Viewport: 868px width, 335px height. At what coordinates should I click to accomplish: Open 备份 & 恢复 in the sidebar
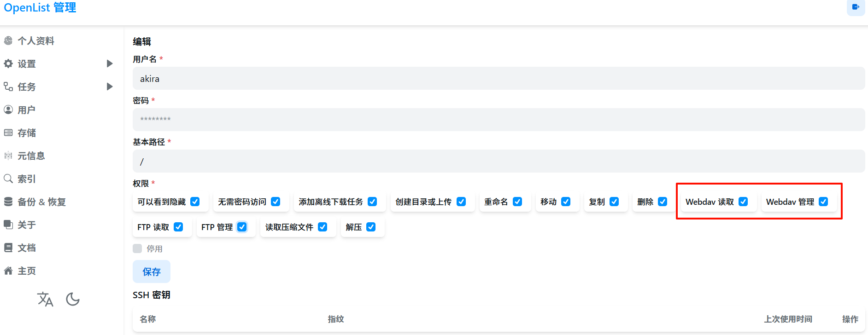[41, 202]
